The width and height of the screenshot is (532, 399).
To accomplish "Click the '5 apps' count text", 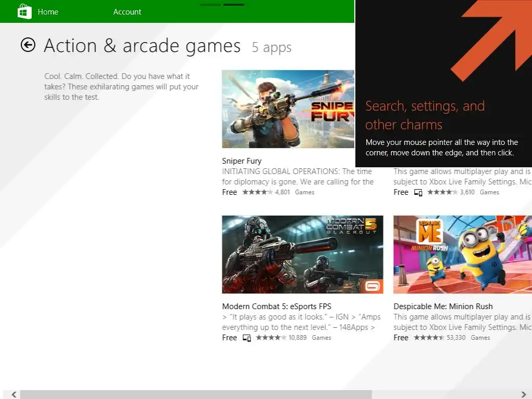I will click(x=271, y=47).
